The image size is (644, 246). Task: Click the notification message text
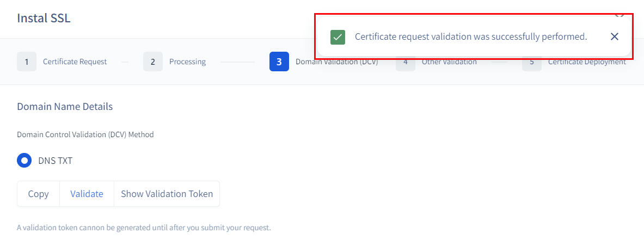point(471,36)
